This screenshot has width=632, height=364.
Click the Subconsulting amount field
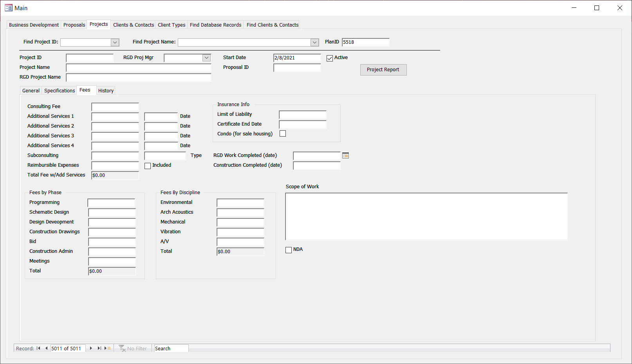115,156
